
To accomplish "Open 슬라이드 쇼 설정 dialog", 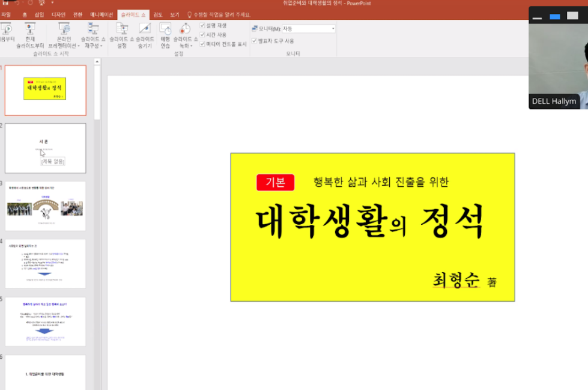I will click(x=122, y=34).
